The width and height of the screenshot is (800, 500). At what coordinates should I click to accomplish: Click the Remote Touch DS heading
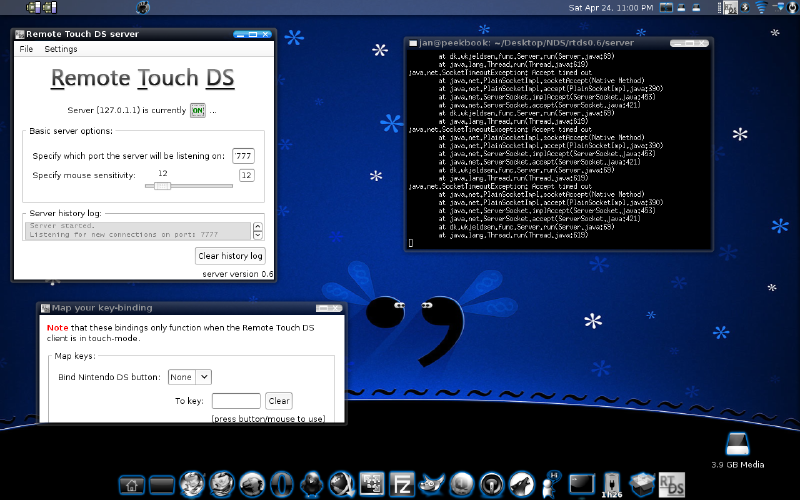(143, 78)
